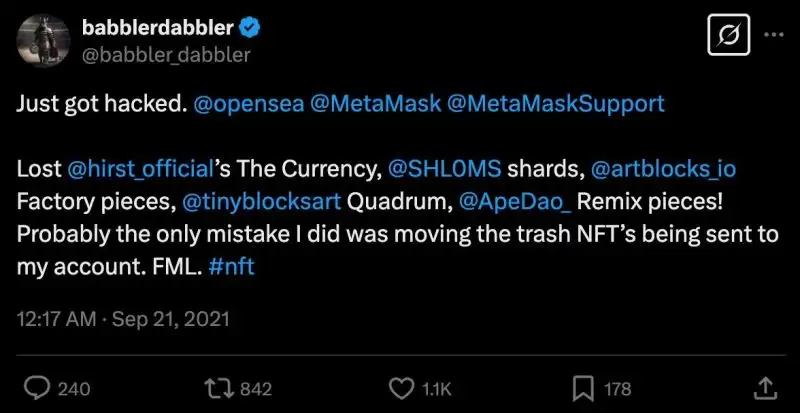Open the three-dot more options menu
The image size is (800, 413).
point(774,35)
